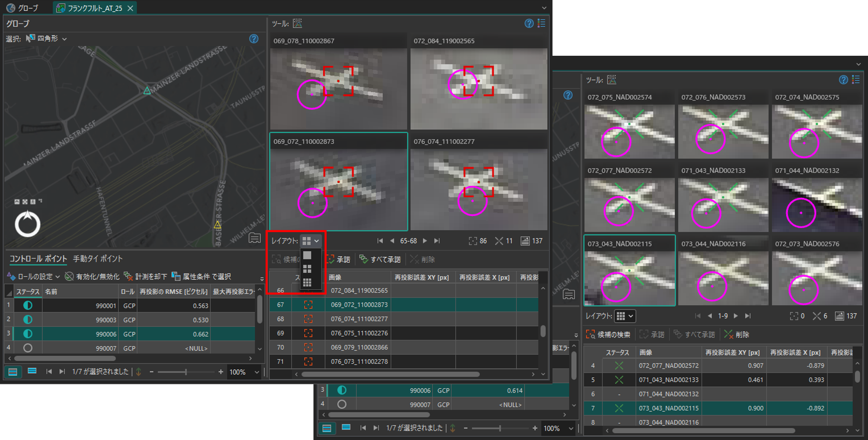Click 承諾 accept in the four-image panel

338,259
